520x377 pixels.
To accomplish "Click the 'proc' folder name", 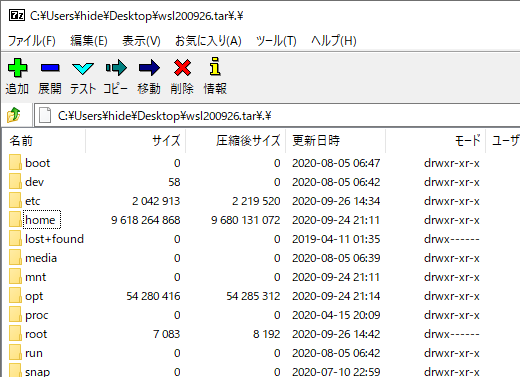I will click(x=37, y=315).
